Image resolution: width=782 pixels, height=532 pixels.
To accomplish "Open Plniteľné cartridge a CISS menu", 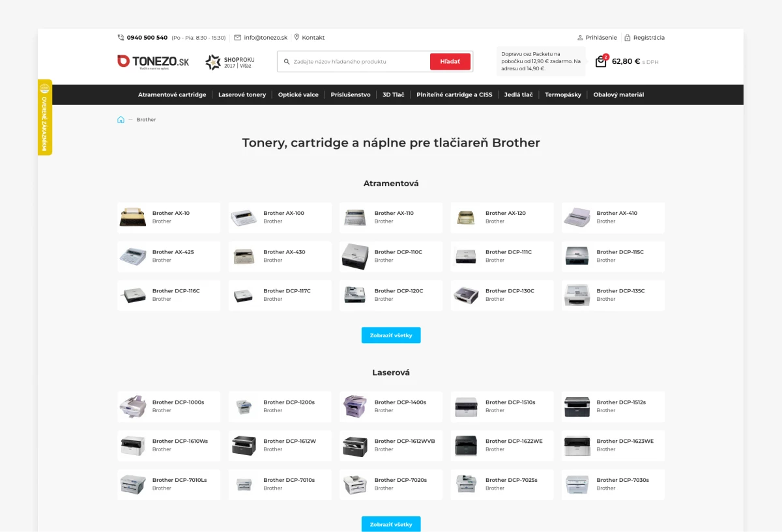I will coord(455,95).
